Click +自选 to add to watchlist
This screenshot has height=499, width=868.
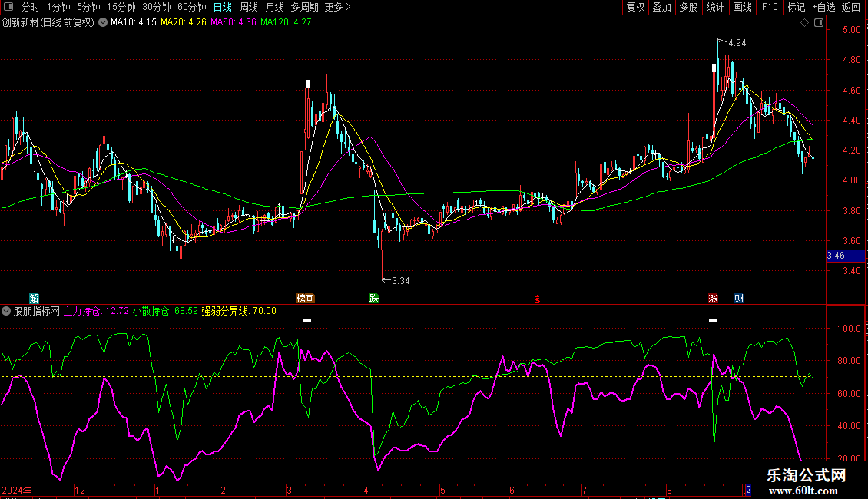[x=823, y=8]
